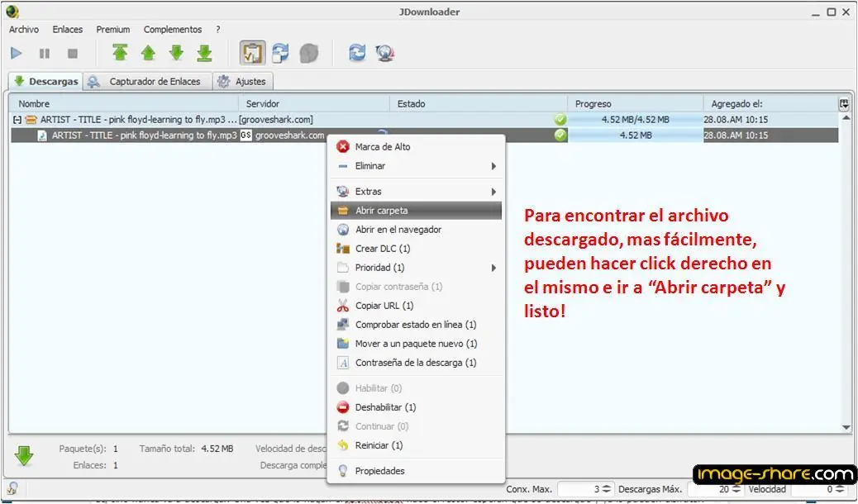This screenshot has height=504, width=858.
Task: Choose Marca de Alto from context menu
Action: [x=416, y=147]
